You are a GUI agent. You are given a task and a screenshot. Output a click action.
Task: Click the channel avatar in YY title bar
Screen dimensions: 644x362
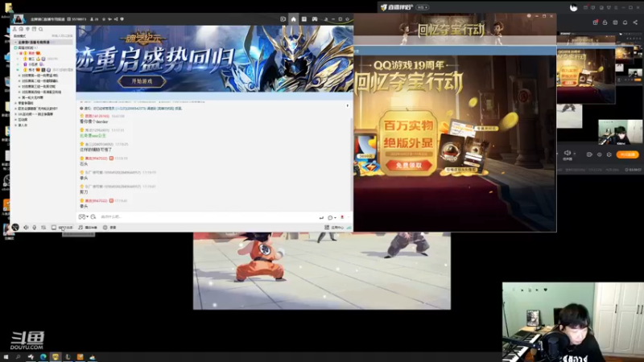pos(18,19)
